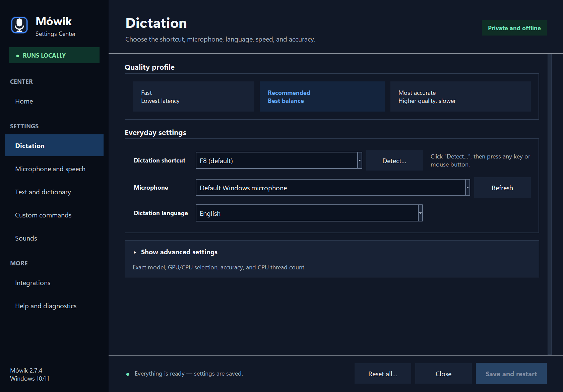Click the 'Everyday settings' heading

[x=155, y=132]
